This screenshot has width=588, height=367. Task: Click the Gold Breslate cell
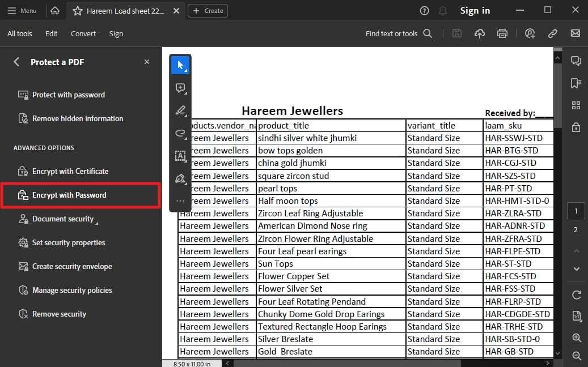click(x=331, y=352)
